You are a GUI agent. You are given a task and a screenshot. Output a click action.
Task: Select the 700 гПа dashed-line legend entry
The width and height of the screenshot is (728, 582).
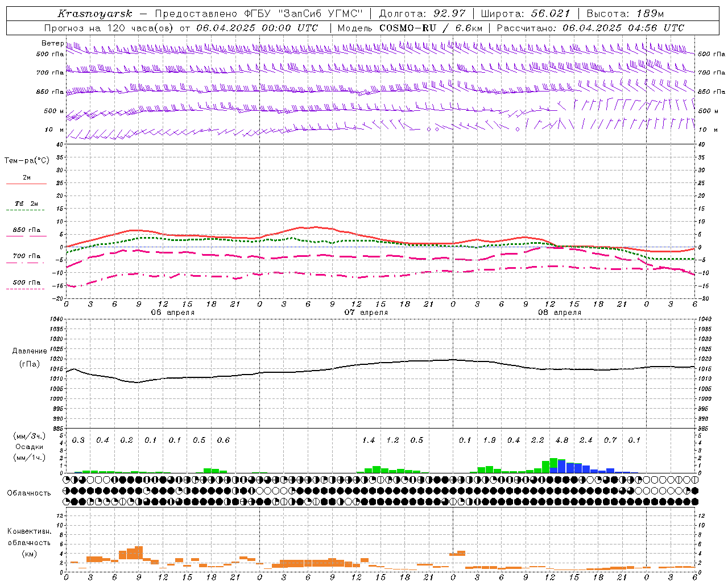[x=27, y=256]
